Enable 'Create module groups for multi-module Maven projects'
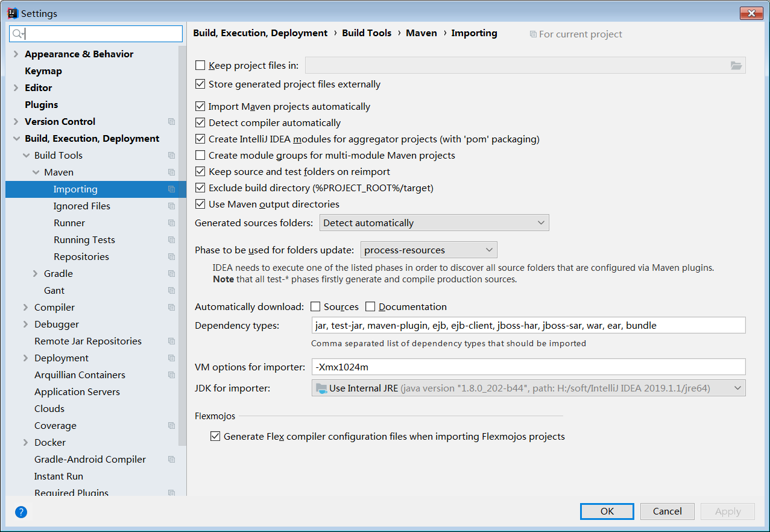The image size is (770, 532). coord(200,156)
